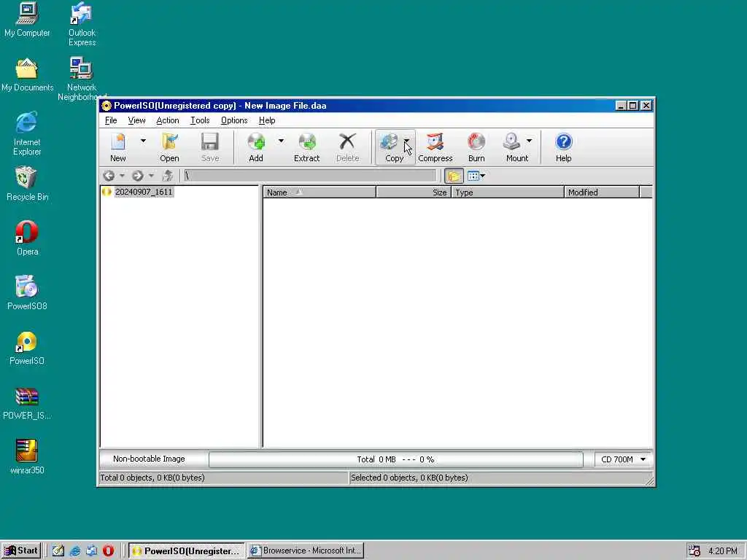747x560 pixels.
Task: Click the PowerISO desktop shortcut
Action: coord(27,348)
